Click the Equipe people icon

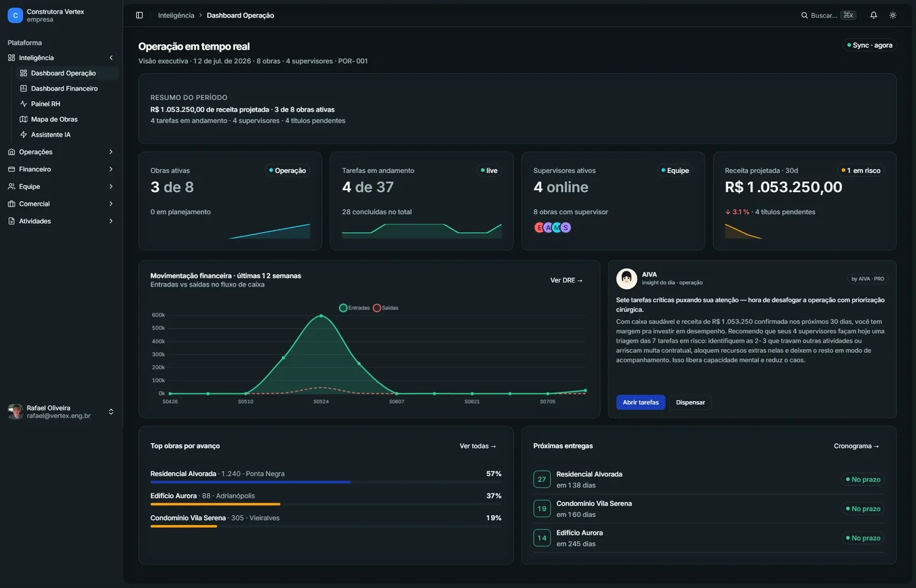(x=11, y=186)
